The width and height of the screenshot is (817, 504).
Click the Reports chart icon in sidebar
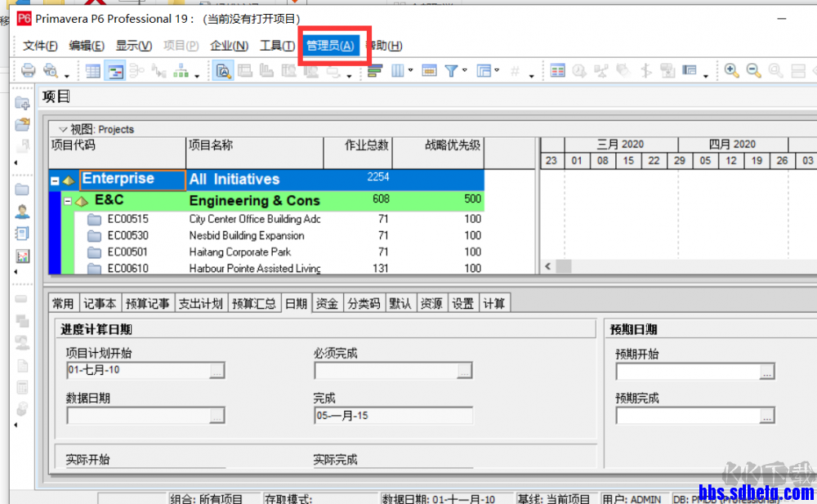pyautogui.click(x=22, y=256)
